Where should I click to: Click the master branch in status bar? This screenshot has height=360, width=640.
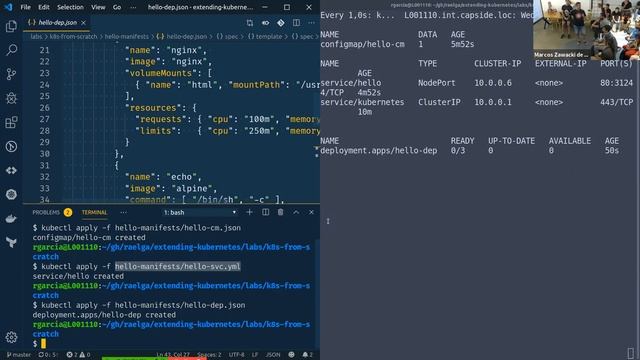tap(19, 355)
